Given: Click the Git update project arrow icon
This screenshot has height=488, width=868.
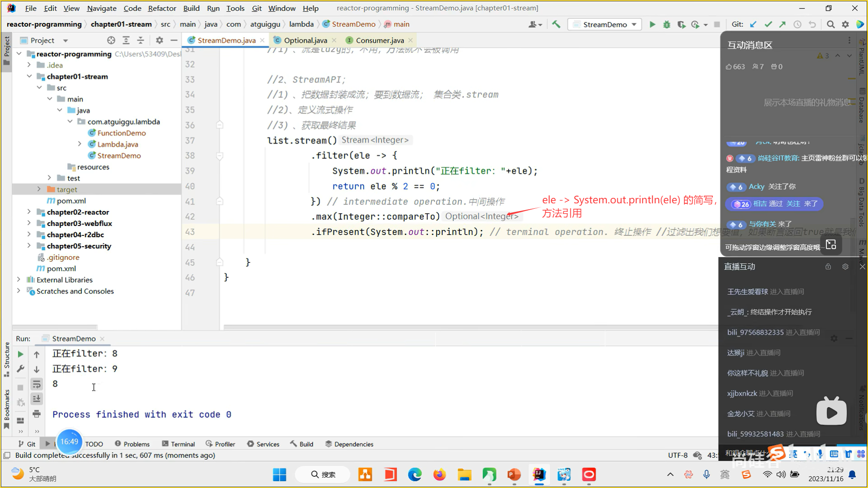Looking at the screenshot, I should (x=753, y=24).
